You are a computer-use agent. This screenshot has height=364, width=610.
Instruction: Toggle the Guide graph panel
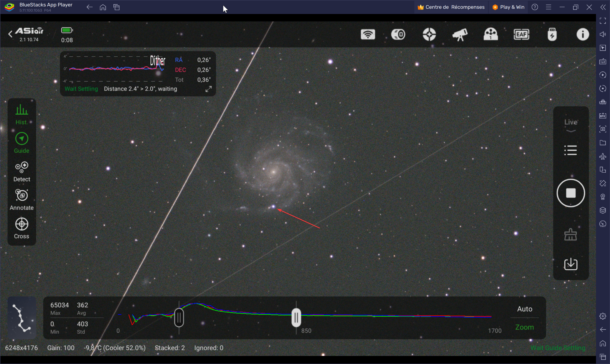coord(22,143)
